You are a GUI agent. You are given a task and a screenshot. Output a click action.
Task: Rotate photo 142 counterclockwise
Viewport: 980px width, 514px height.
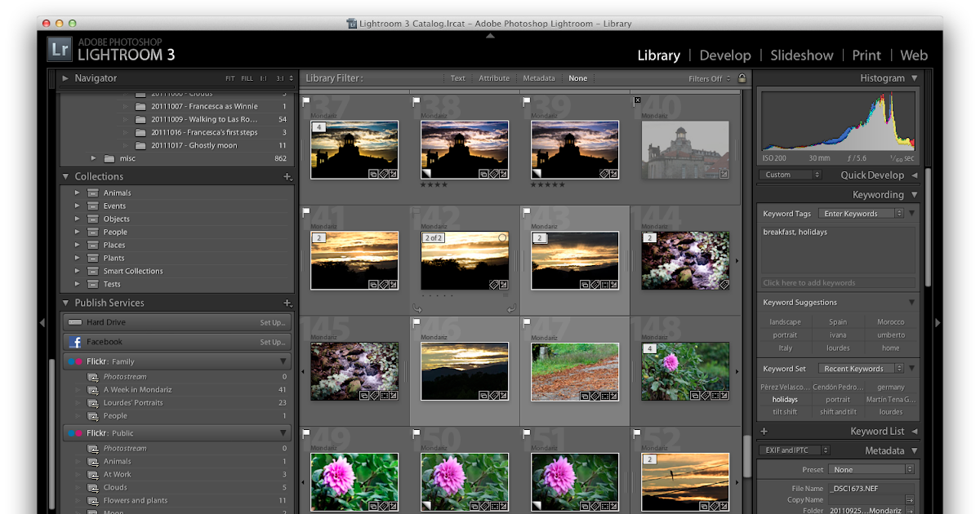[418, 308]
